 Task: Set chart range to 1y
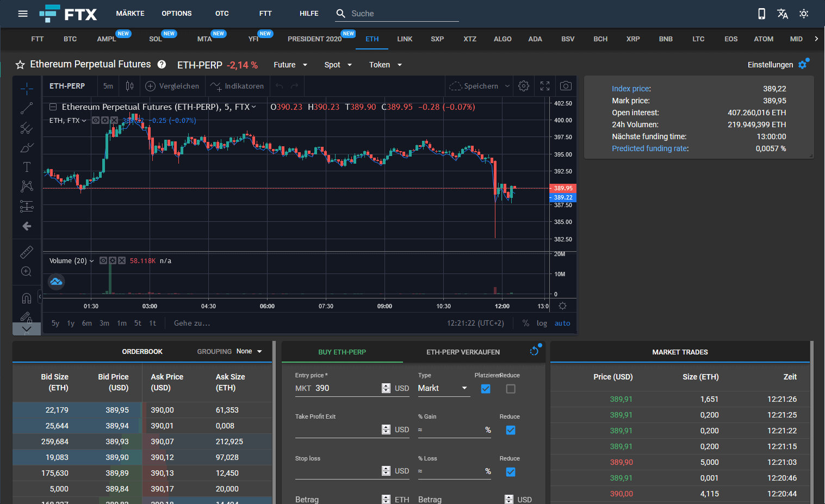71,323
